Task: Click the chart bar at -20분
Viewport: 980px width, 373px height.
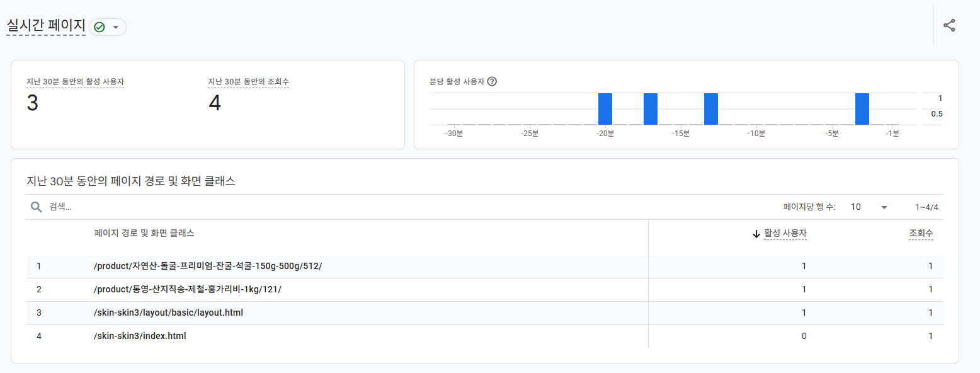Action: pyautogui.click(x=605, y=109)
